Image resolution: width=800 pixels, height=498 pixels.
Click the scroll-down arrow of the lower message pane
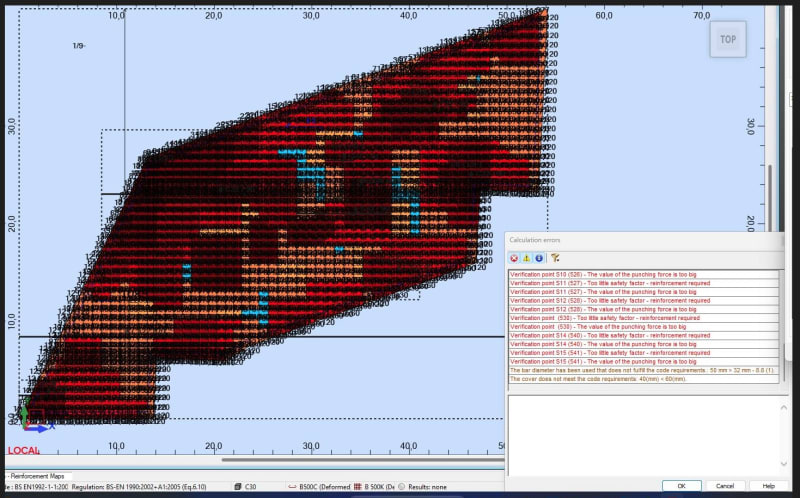(x=784, y=463)
